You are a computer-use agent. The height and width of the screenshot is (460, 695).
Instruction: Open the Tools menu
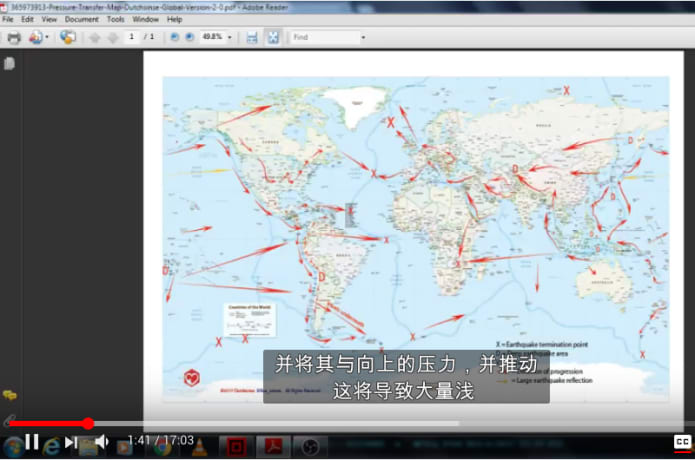(x=115, y=19)
